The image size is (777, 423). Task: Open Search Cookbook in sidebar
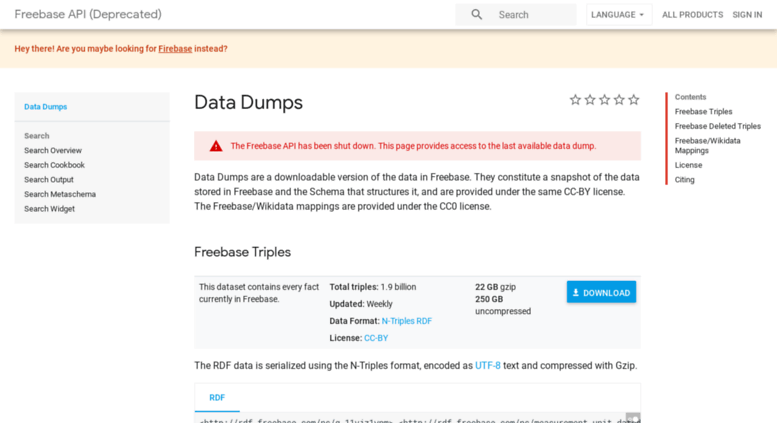click(x=54, y=165)
